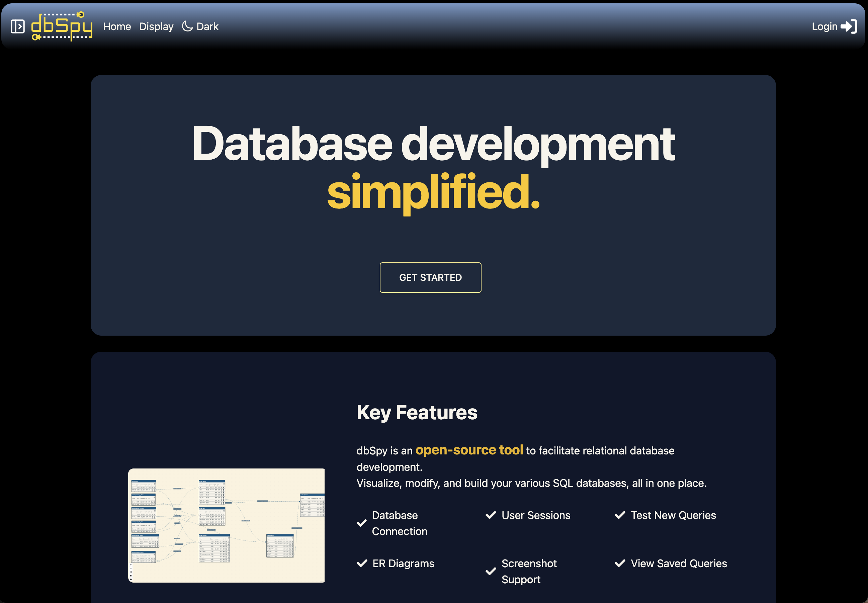The image size is (868, 603).
Task: Click checkmark beside Database Connection
Action: pos(361,523)
